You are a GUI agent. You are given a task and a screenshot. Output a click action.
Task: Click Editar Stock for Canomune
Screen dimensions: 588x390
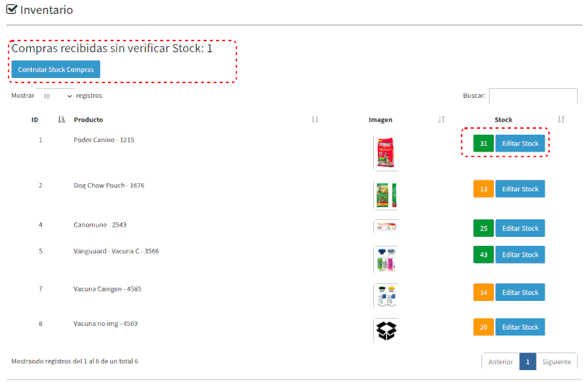click(520, 228)
